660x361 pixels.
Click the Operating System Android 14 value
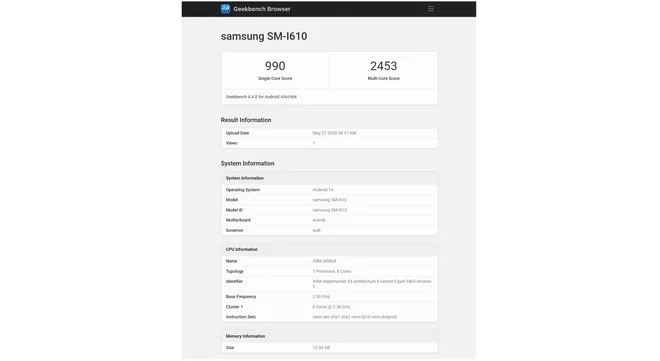tap(323, 190)
